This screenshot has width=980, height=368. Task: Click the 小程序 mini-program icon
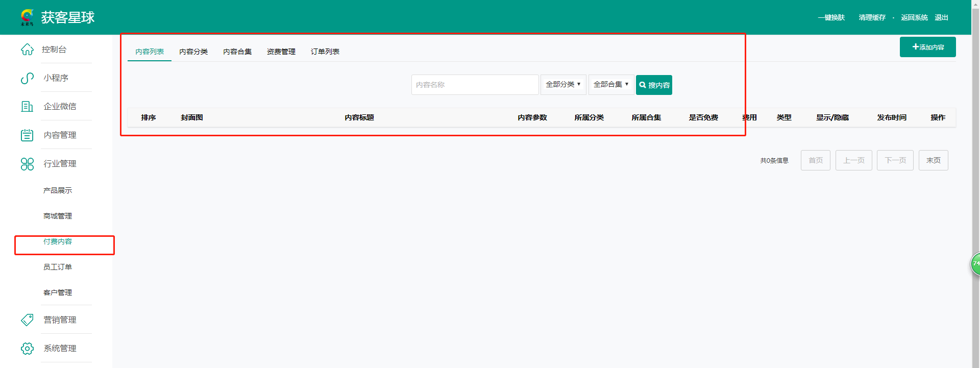(27, 78)
